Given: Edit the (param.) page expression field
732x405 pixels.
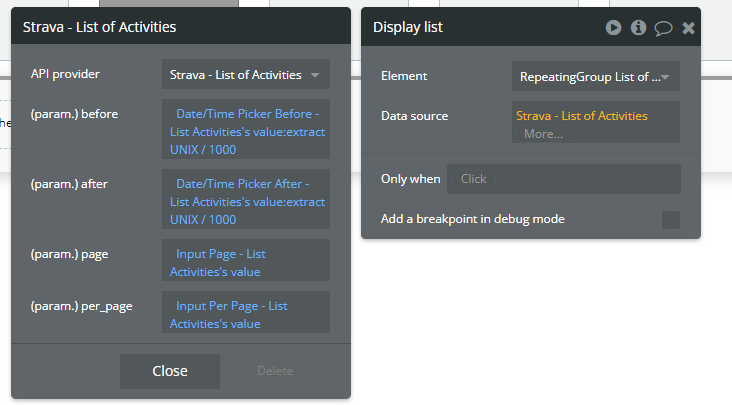Looking at the screenshot, I should tap(246, 262).
